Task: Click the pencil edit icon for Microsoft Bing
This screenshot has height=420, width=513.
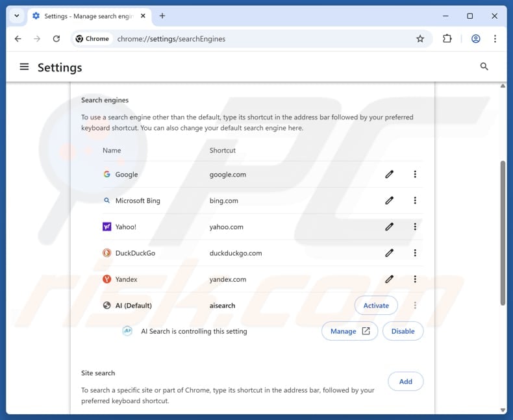Action: pyautogui.click(x=389, y=201)
